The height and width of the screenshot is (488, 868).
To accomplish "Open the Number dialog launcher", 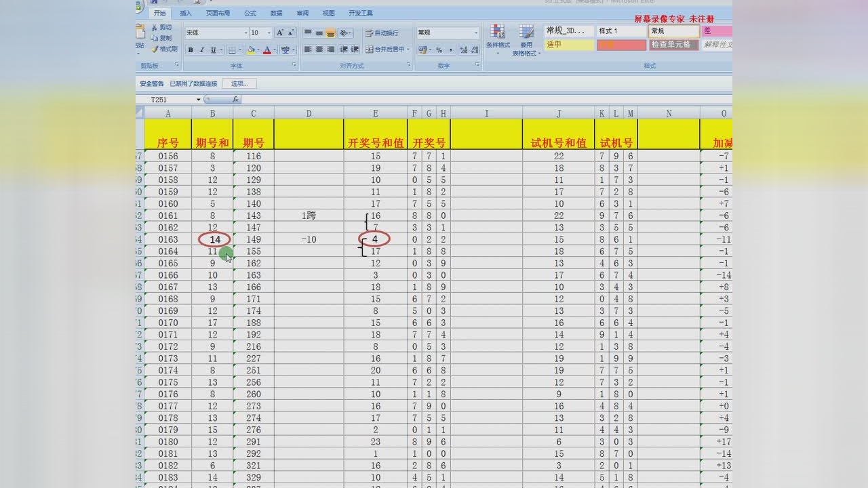I will [477, 65].
